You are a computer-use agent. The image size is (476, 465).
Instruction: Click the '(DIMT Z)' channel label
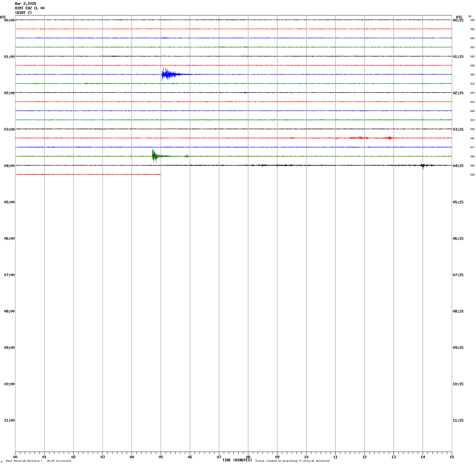point(23,13)
